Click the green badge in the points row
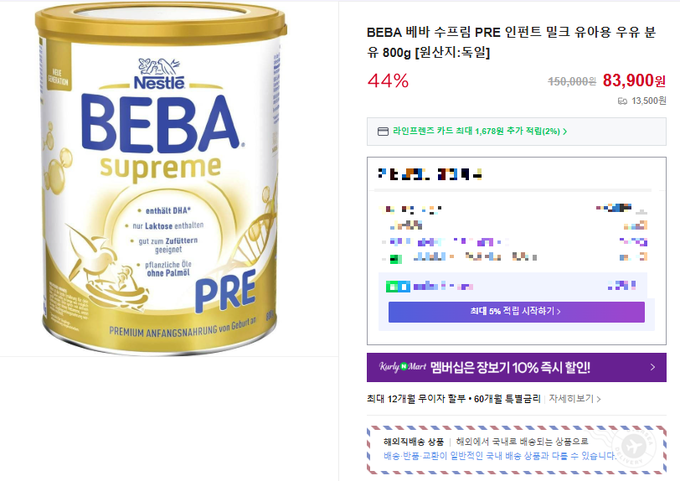This screenshot has width=680, height=481. click(392, 286)
